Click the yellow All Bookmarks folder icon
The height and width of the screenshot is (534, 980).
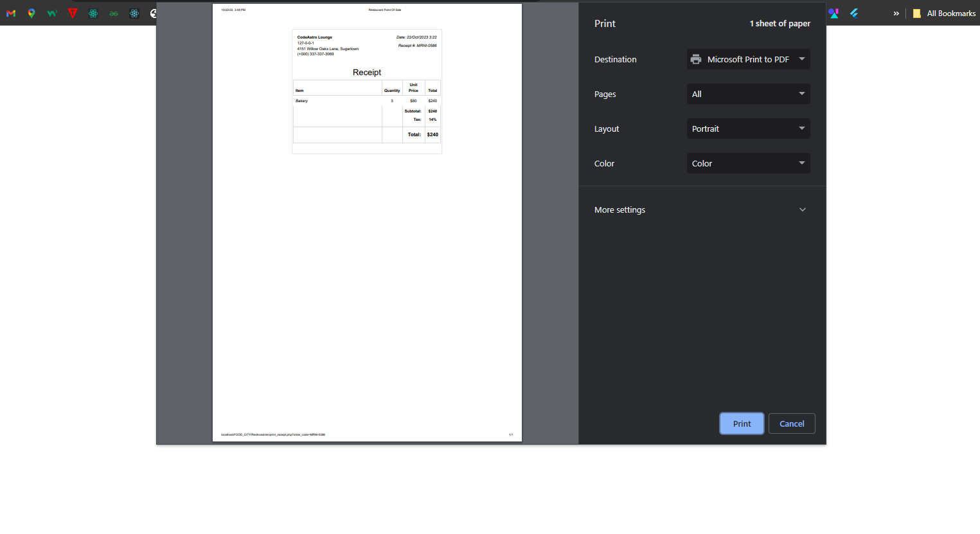[x=917, y=13]
